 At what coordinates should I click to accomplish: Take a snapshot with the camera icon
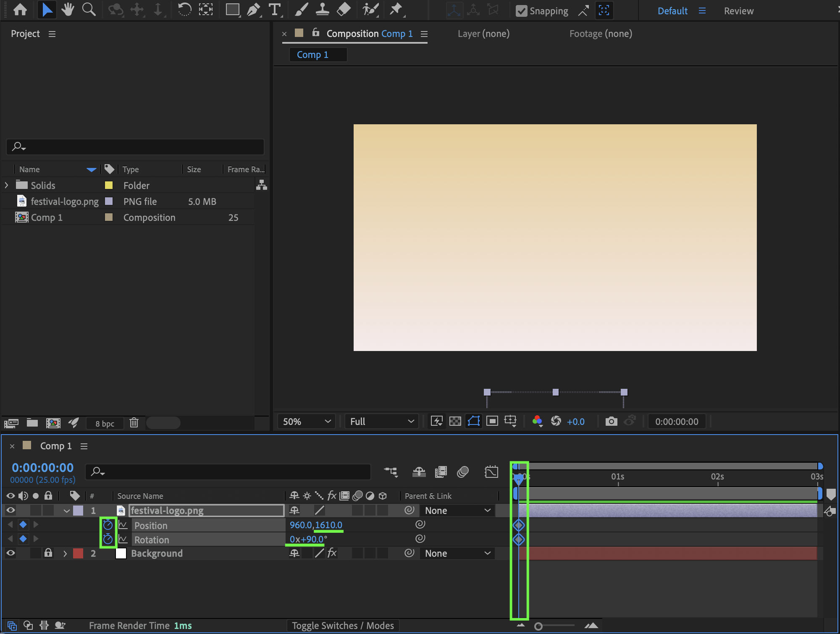pyautogui.click(x=612, y=421)
